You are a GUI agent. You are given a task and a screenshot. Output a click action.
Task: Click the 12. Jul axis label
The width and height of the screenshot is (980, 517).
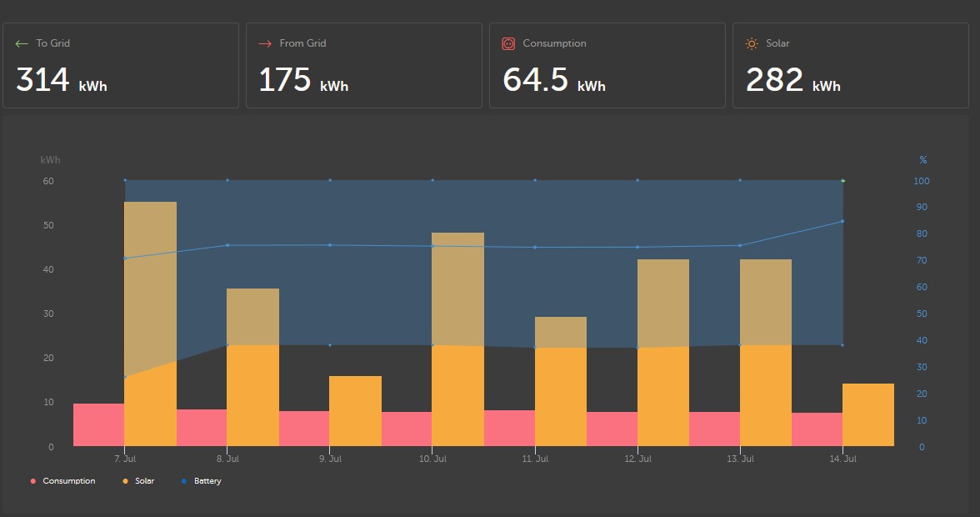[x=637, y=459]
